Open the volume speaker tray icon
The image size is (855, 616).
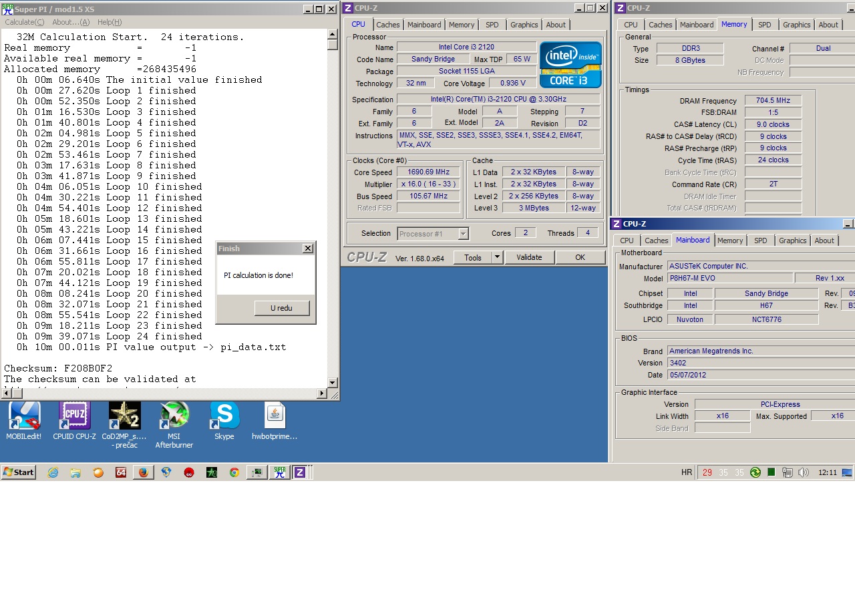click(804, 472)
